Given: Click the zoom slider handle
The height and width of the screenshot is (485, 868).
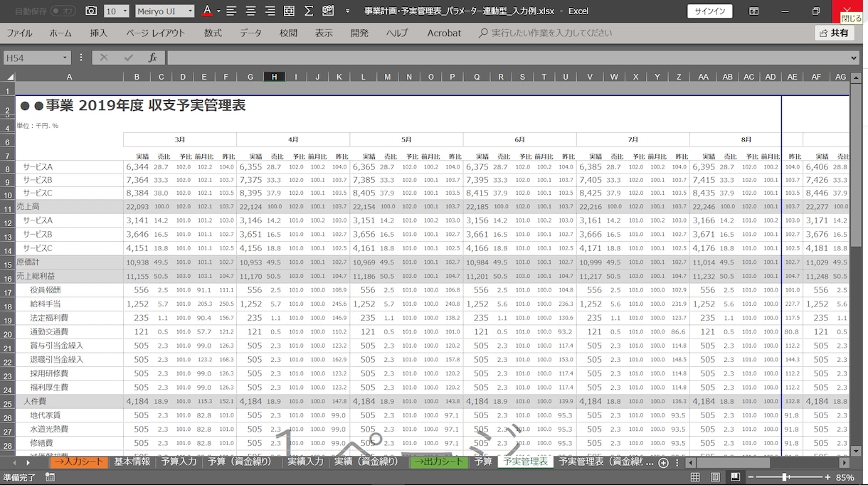Looking at the screenshot, I should coord(785,477).
